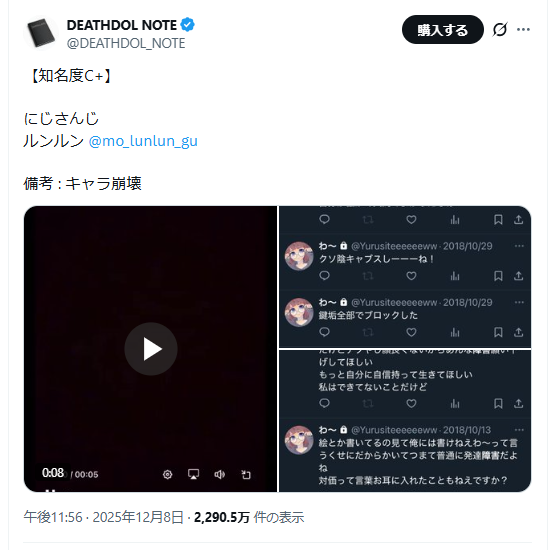The height and width of the screenshot is (550, 552).
Task: Play the video with the center play button
Action: [151, 349]
